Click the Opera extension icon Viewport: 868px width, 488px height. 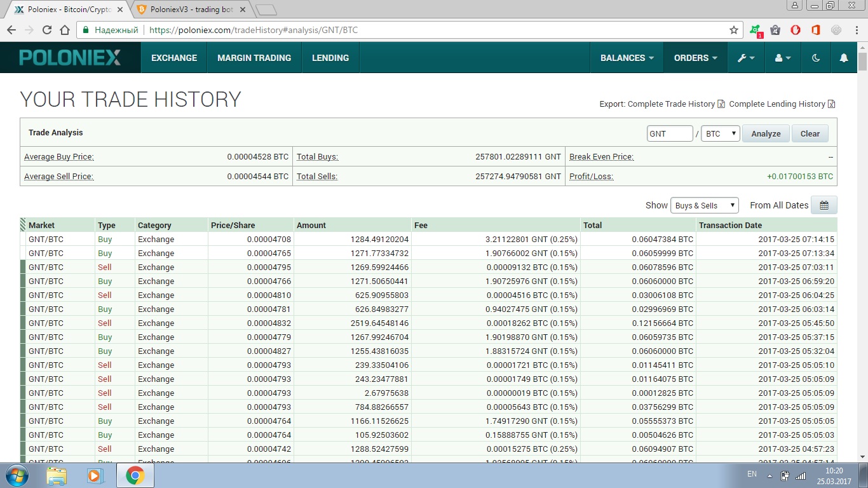coord(796,30)
